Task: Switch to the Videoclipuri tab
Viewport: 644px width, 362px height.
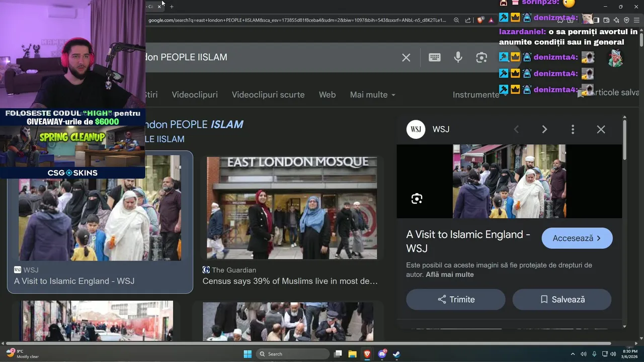Action: tap(195, 95)
